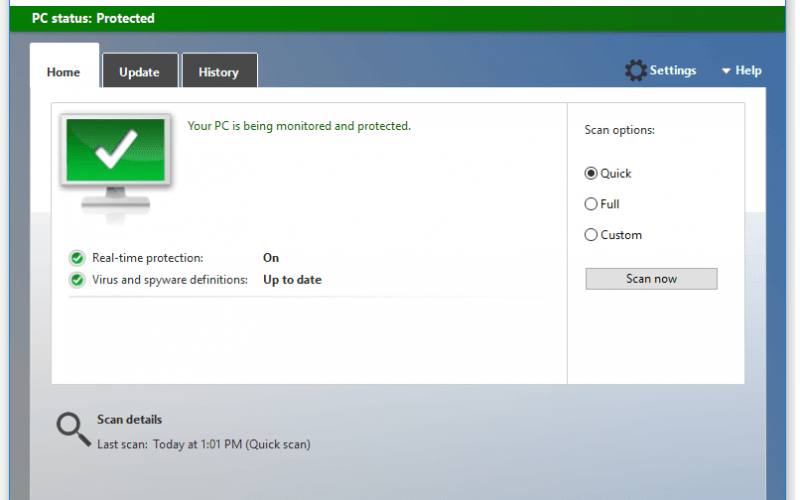The width and height of the screenshot is (800, 500).
Task: Click the 'On' status value
Action: [271, 258]
